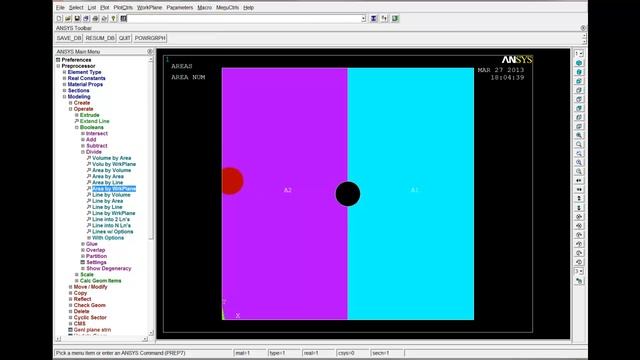Click the QUIT button

point(124,38)
